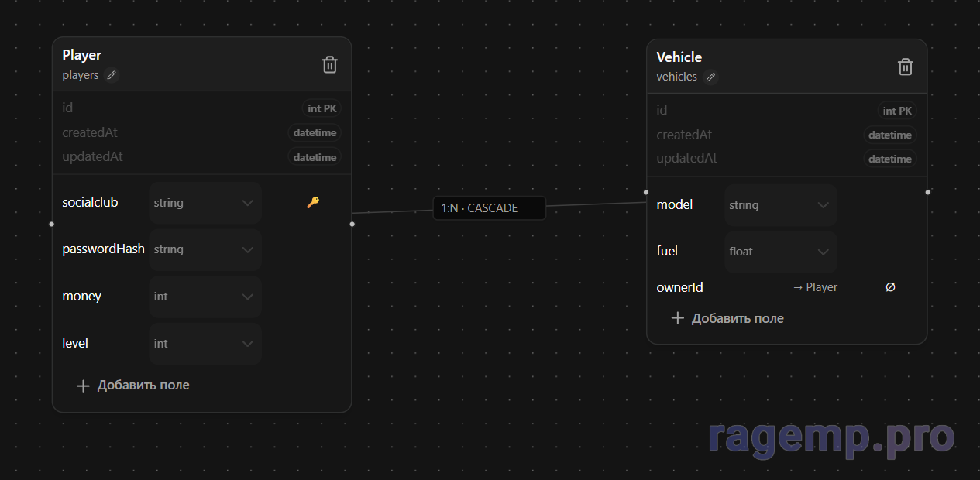Viewport: 980px width, 480px height.
Task: Edit the passwordHash field name
Action: pos(103,249)
